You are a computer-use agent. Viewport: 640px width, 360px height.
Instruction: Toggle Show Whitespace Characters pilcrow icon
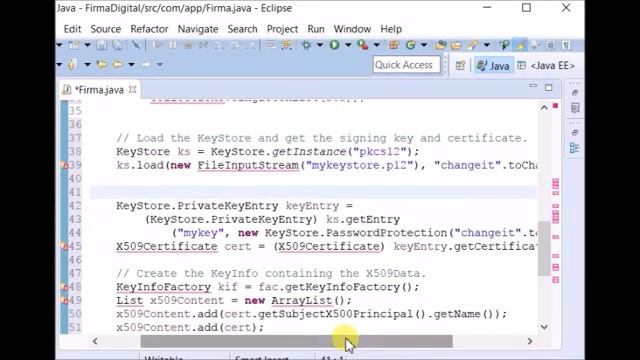coord(566,45)
